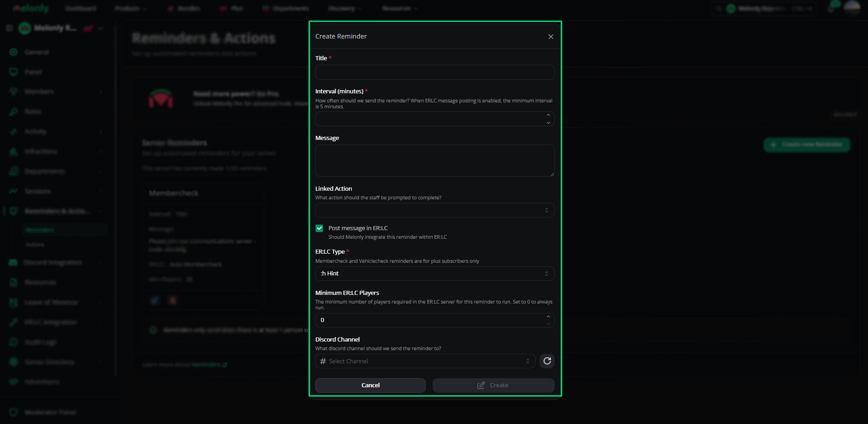Increase the Interval minutes with up arrow
This screenshot has width=868, height=424.
[548, 116]
